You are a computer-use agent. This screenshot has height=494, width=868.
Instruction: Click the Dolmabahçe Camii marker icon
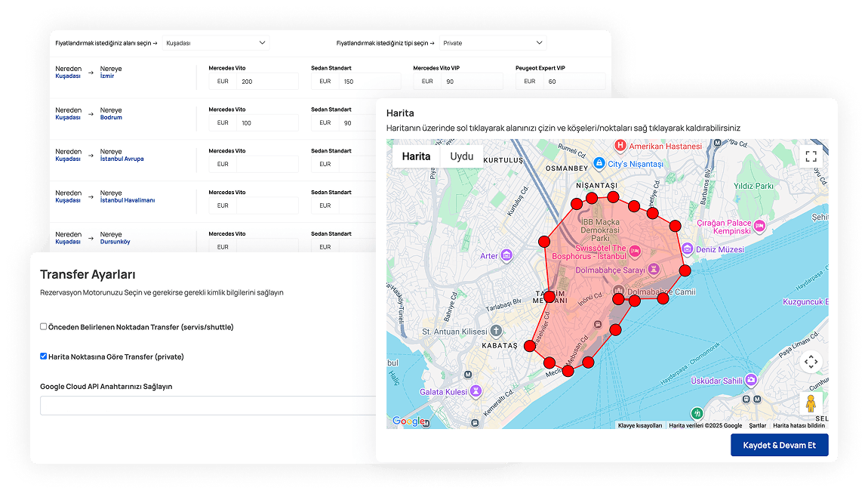[619, 291]
